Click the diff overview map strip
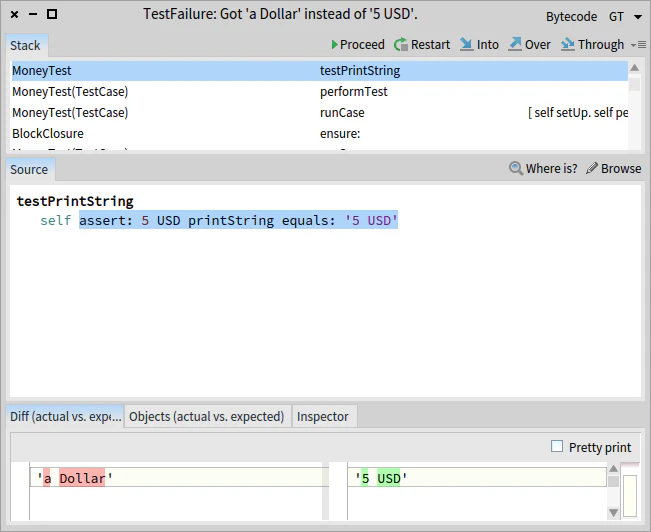 pyautogui.click(x=630, y=491)
